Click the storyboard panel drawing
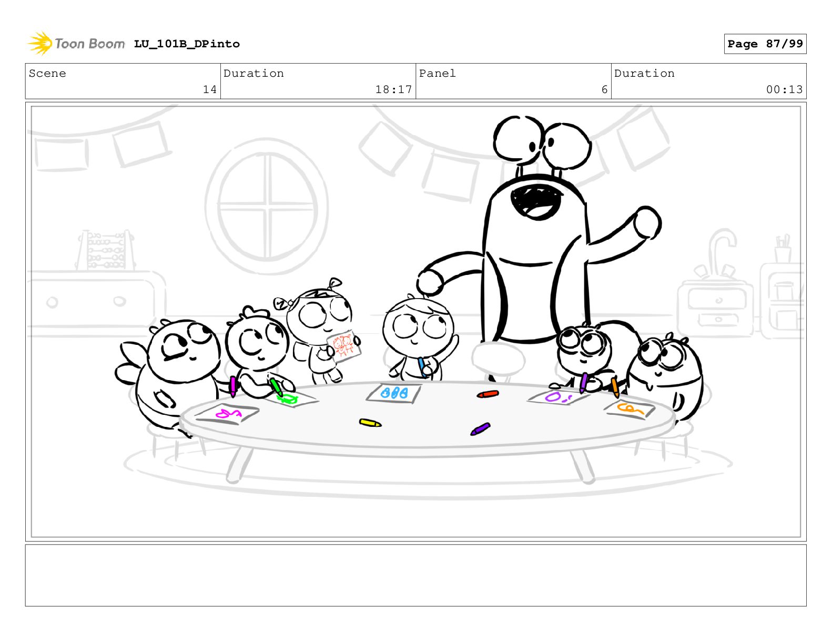The width and height of the screenshot is (832, 644). pyautogui.click(x=415, y=322)
